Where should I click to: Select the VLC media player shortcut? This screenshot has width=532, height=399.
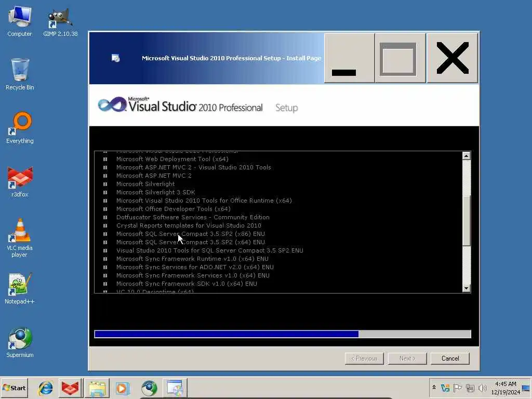point(20,237)
